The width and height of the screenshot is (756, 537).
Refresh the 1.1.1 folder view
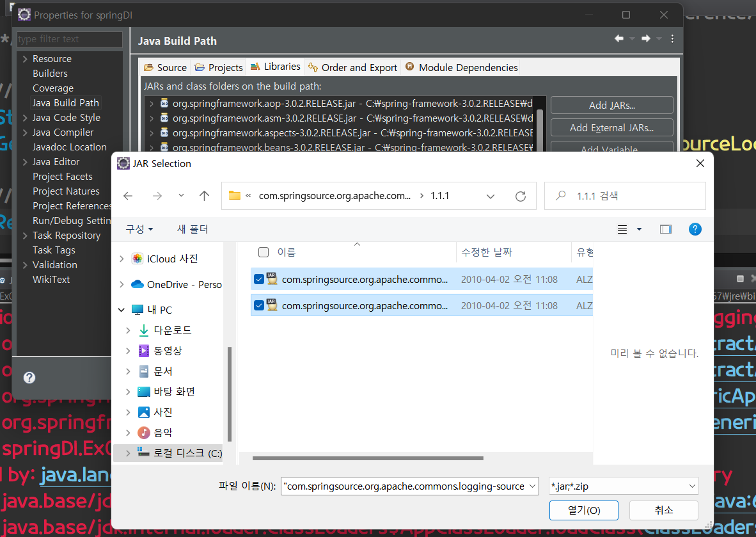pyautogui.click(x=520, y=196)
